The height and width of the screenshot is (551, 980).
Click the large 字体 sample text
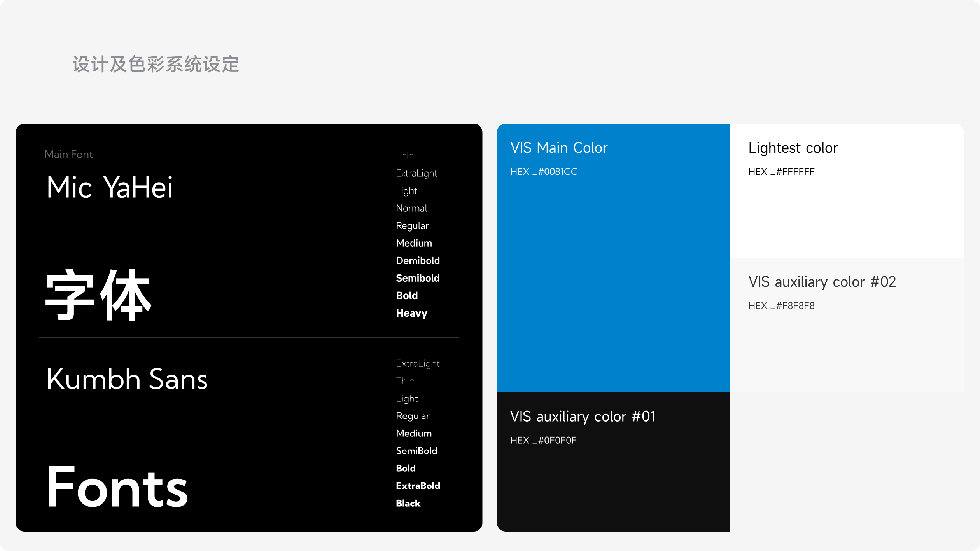[x=98, y=295]
